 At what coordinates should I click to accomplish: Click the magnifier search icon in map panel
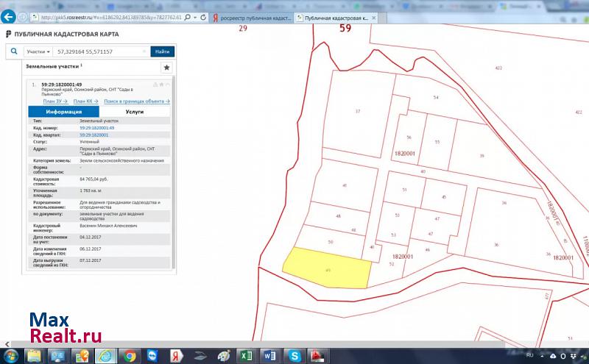[14, 51]
